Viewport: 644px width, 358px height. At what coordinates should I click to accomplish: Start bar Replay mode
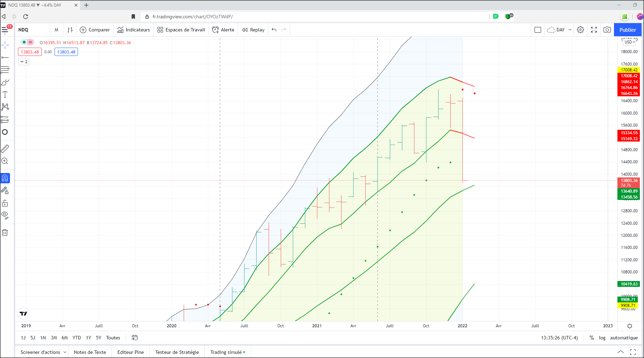[x=253, y=30]
